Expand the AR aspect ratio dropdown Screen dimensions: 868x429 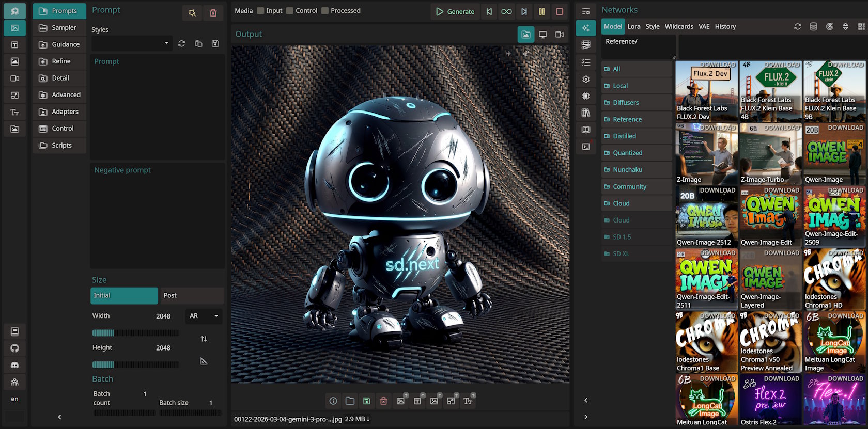204,316
